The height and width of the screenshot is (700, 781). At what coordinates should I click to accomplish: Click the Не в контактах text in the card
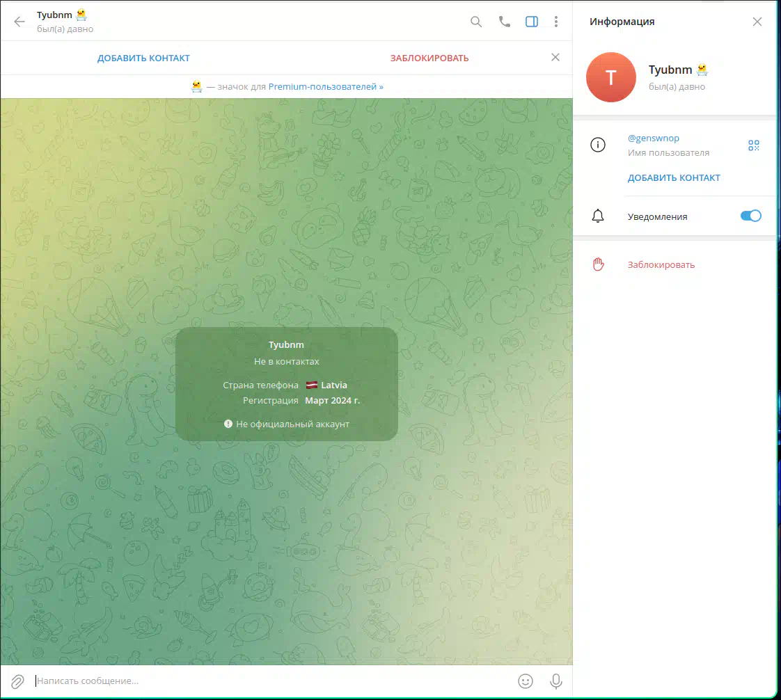point(286,361)
